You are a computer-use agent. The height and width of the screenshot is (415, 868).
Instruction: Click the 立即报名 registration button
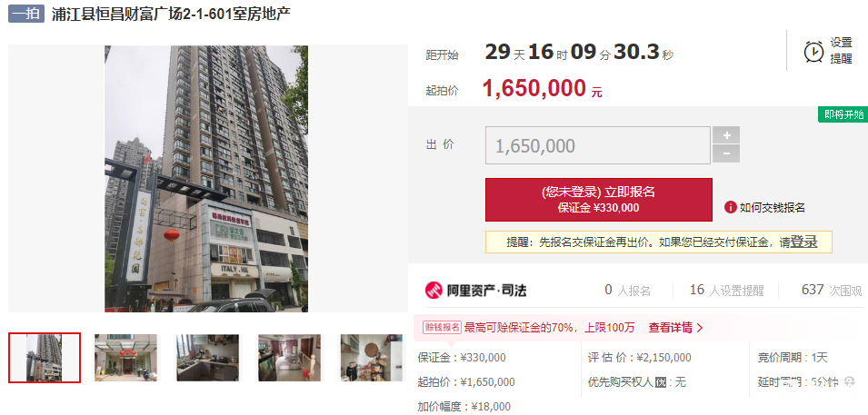pos(598,199)
